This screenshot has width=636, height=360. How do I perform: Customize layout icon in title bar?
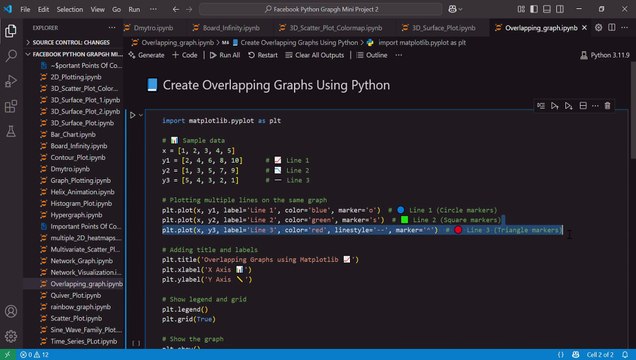(521, 9)
